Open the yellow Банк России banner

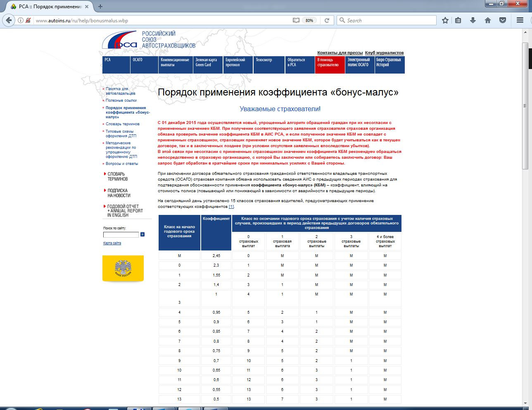(x=123, y=269)
